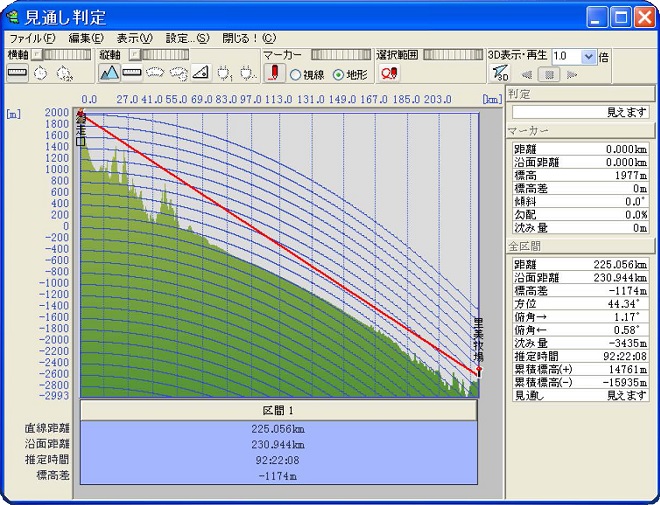660x505 pixels.
Task: Click the red marker pin icon
Action: 274,73
